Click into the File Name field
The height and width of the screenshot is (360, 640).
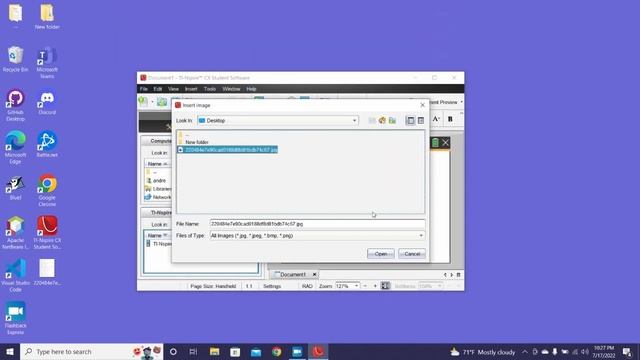(317, 224)
